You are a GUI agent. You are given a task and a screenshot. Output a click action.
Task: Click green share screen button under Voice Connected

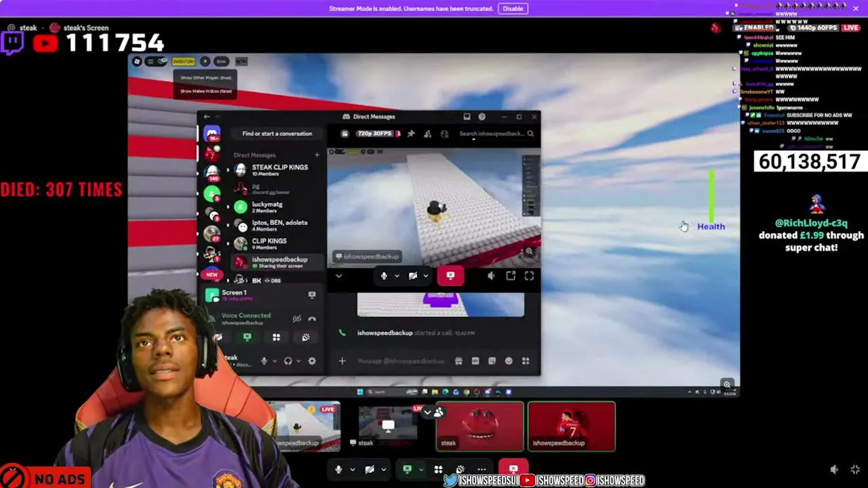coord(247,337)
